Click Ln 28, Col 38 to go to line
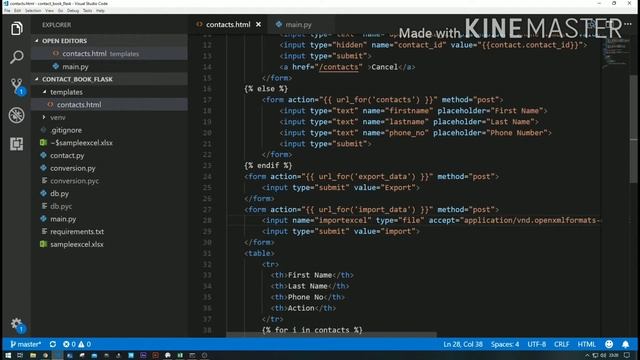 click(x=463, y=344)
